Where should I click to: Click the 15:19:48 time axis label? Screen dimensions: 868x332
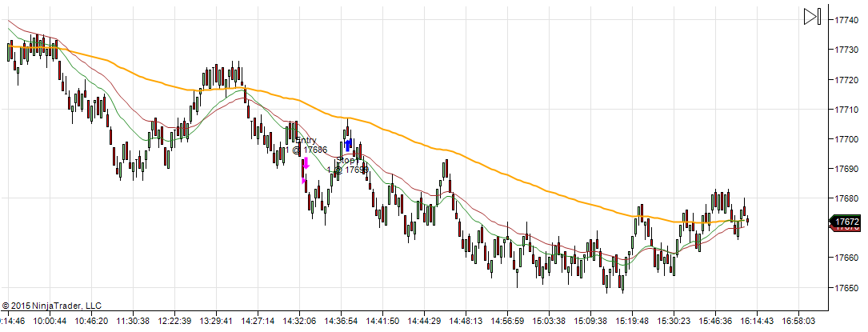[x=632, y=321]
